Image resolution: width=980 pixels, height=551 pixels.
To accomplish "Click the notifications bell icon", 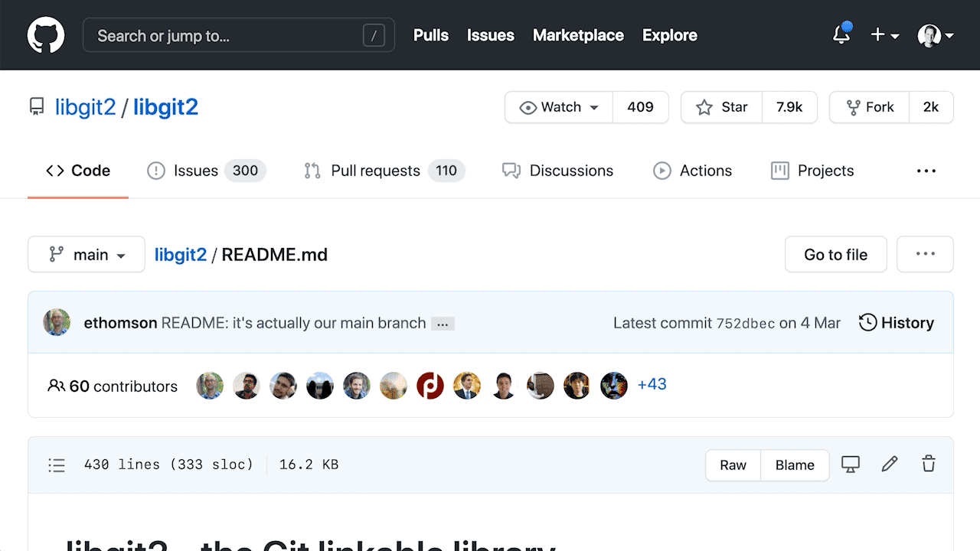I will 841,34.
